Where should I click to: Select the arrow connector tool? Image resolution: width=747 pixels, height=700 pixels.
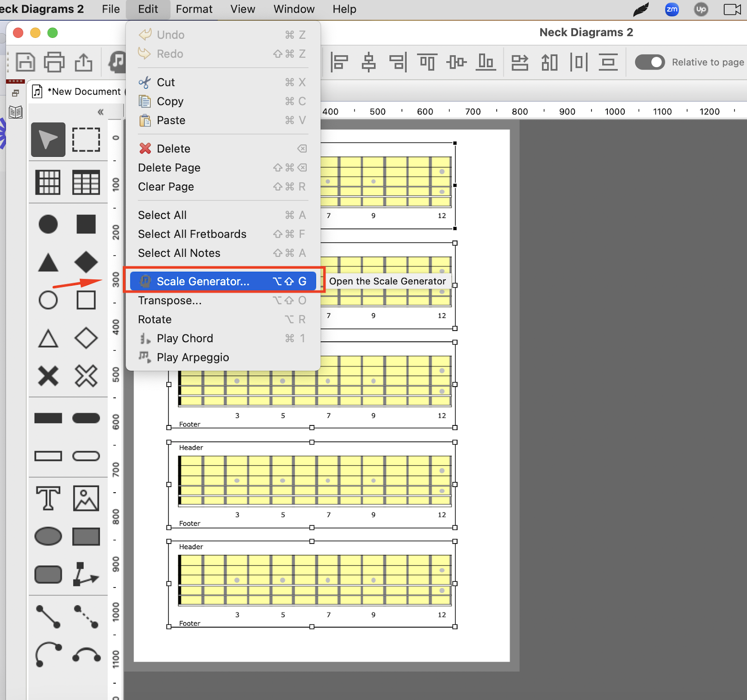86,574
